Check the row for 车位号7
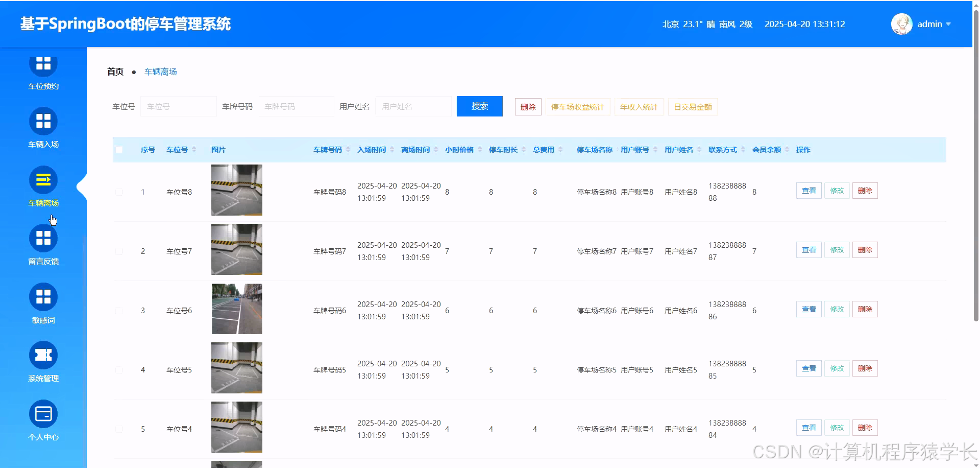Image resolution: width=980 pixels, height=468 pixels. pyautogui.click(x=119, y=251)
